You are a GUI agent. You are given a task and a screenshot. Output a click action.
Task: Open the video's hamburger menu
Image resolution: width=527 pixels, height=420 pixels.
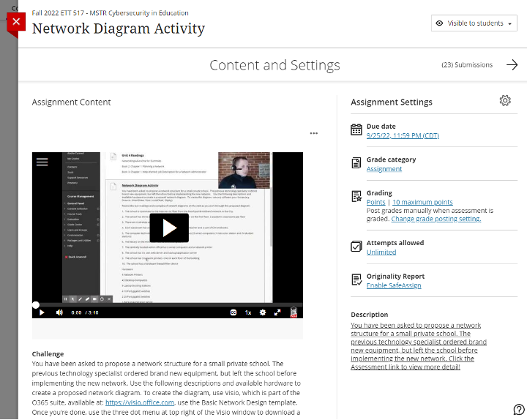click(x=42, y=162)
